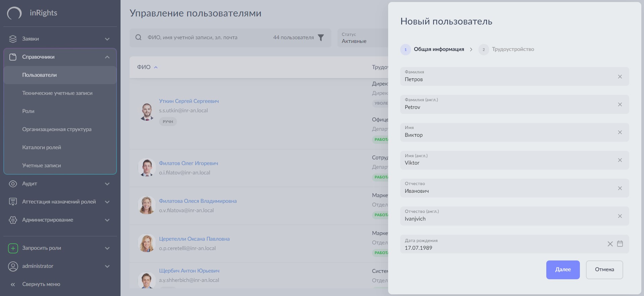Click the administrator profile icon
The image size is (644, 296).
13,266
